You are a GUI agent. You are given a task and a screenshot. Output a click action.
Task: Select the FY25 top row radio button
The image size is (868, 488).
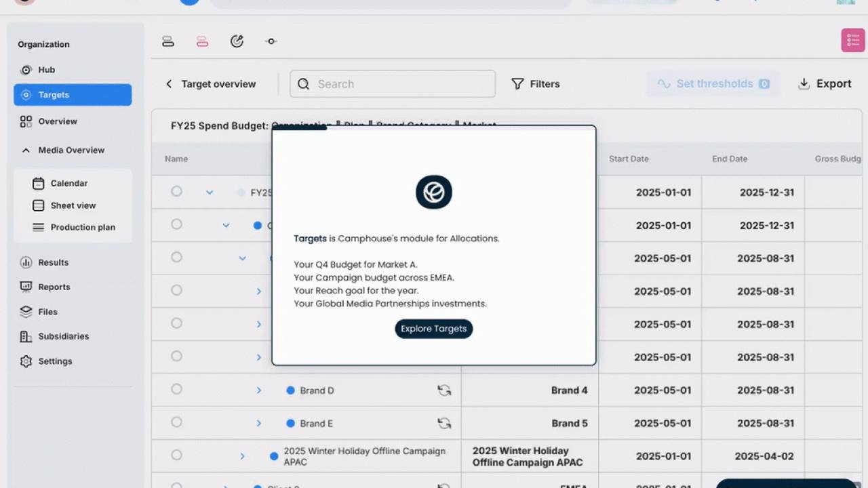coord(176,191)
